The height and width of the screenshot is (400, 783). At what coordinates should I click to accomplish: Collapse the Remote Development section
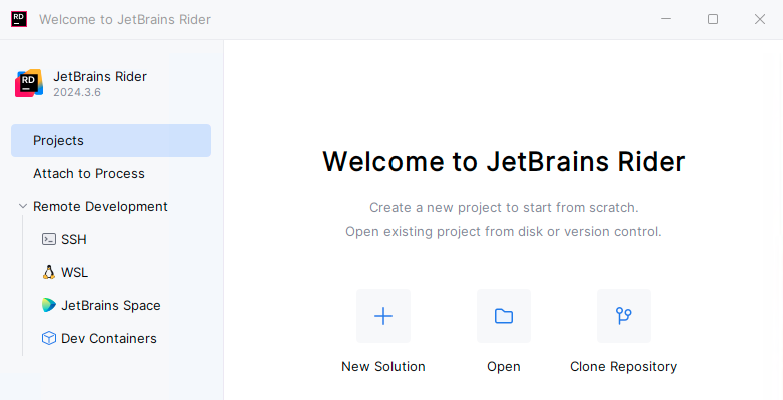pyautogui.click(x=22, y=206)
